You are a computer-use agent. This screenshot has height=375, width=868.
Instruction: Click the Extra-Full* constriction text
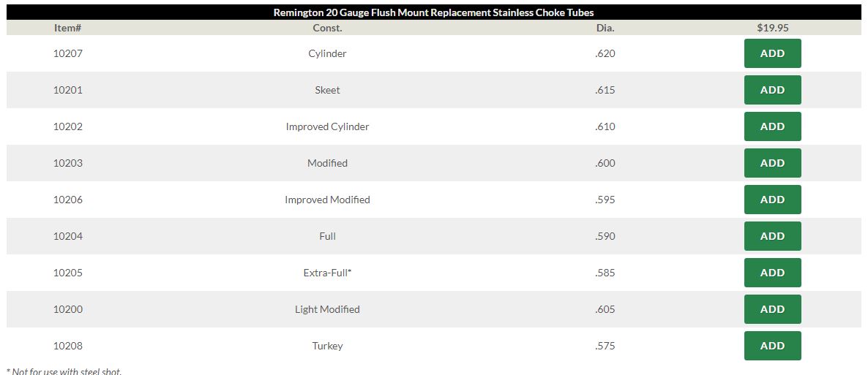point(327,273)
